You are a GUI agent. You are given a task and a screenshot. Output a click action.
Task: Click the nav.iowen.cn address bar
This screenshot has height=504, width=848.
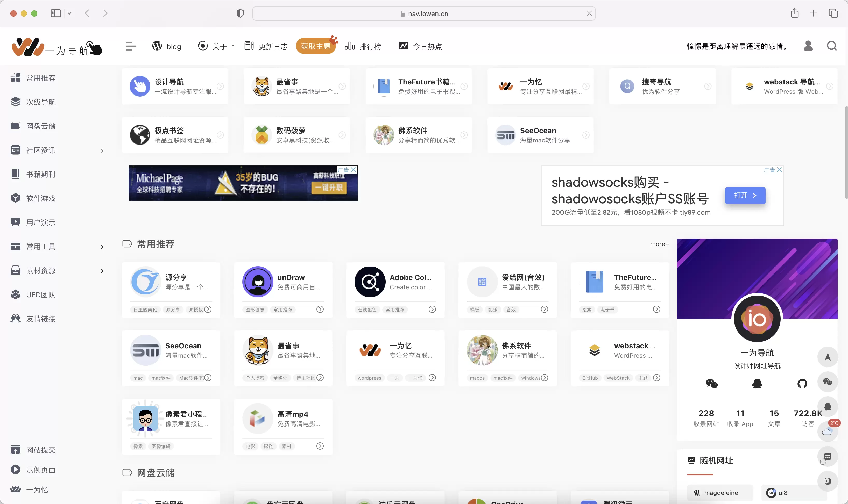[424, 13]
